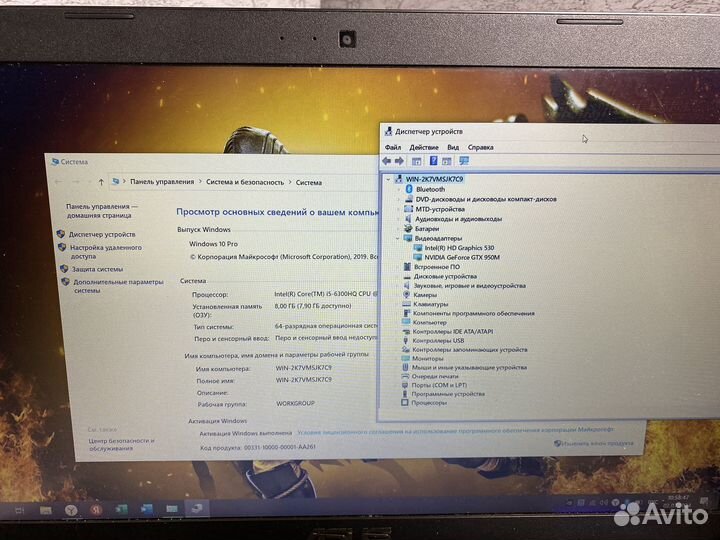This screenshot has height=540, width=720.
Task: Open the Действие menu
Action: point(424,147)
